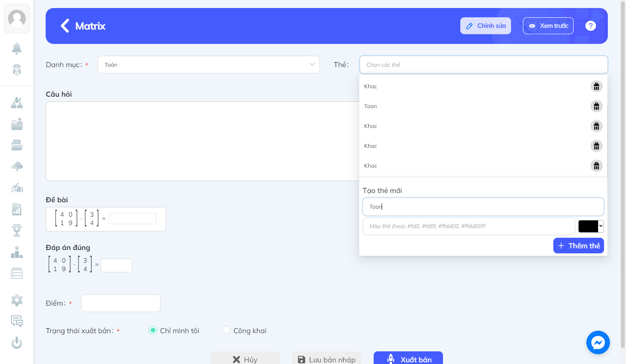Image resolution: width=626 pixels, height=364 pixels.
Task: Select the Công khai radio option
Action: click(x=227, y=330)
